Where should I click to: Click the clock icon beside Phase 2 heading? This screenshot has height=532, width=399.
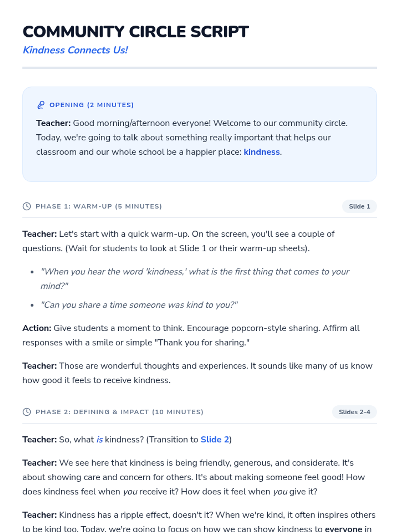(27, 412)
